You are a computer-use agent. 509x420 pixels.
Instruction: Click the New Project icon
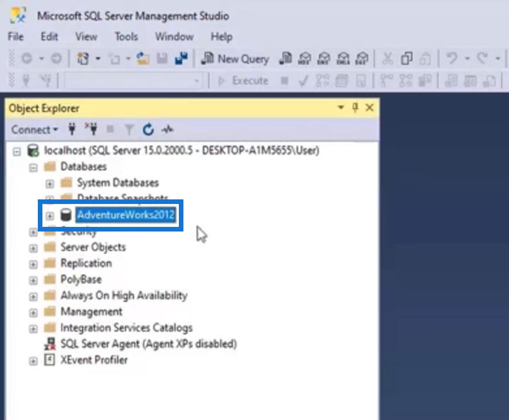83,59
